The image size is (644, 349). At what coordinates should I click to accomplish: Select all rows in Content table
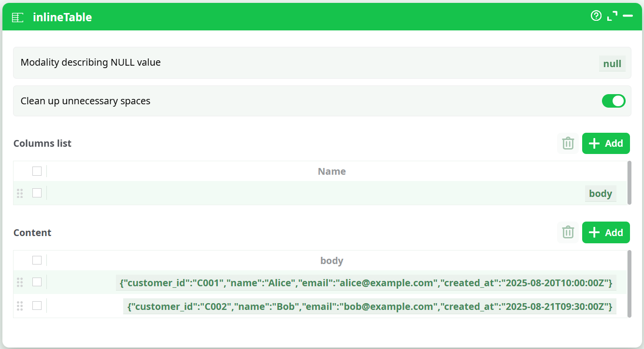coord(37,260)
